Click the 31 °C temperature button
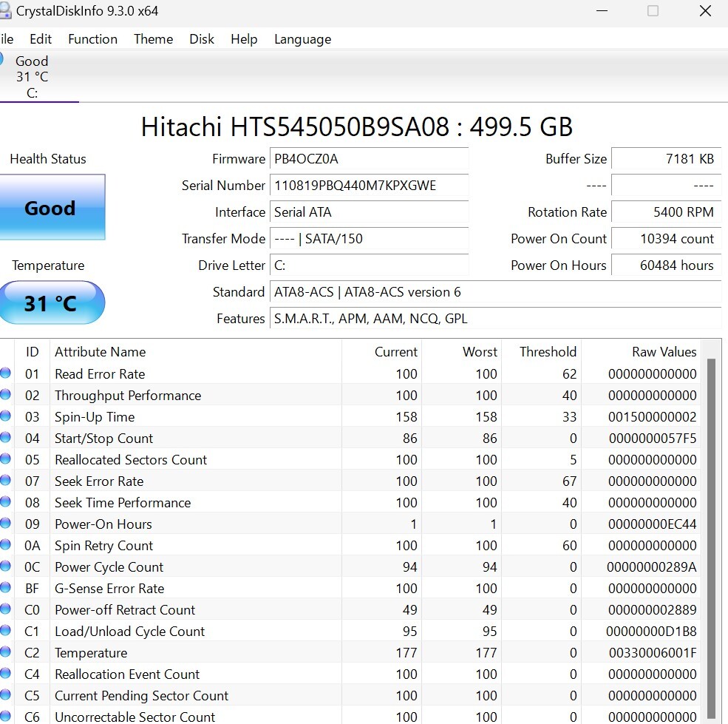The width and height of the screenshot is (728, 724). point(50,303)
